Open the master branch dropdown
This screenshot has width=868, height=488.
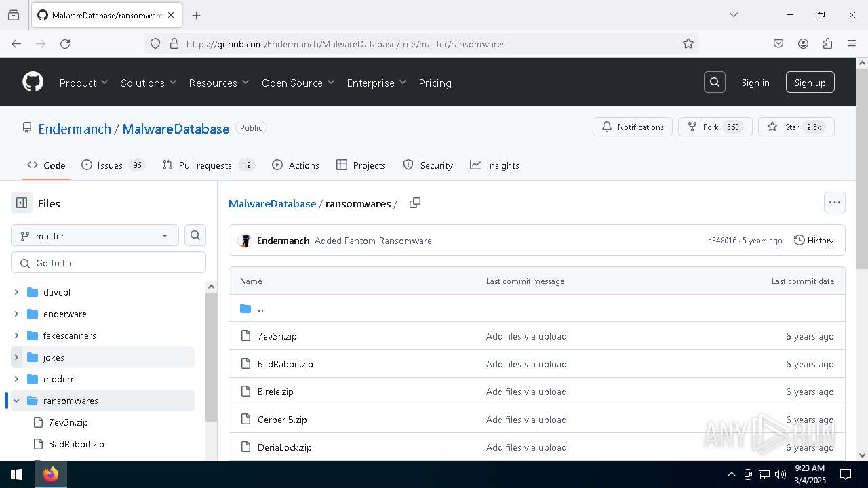(95, 235)
